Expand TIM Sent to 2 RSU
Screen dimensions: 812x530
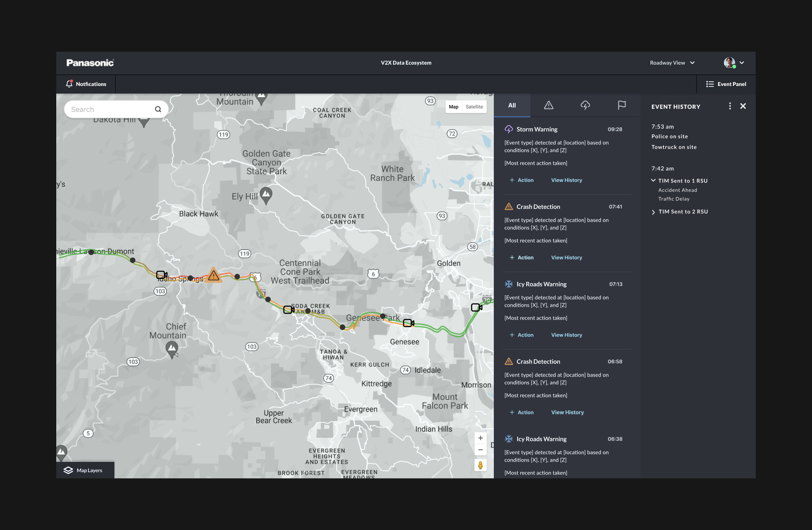click(653, 212)
